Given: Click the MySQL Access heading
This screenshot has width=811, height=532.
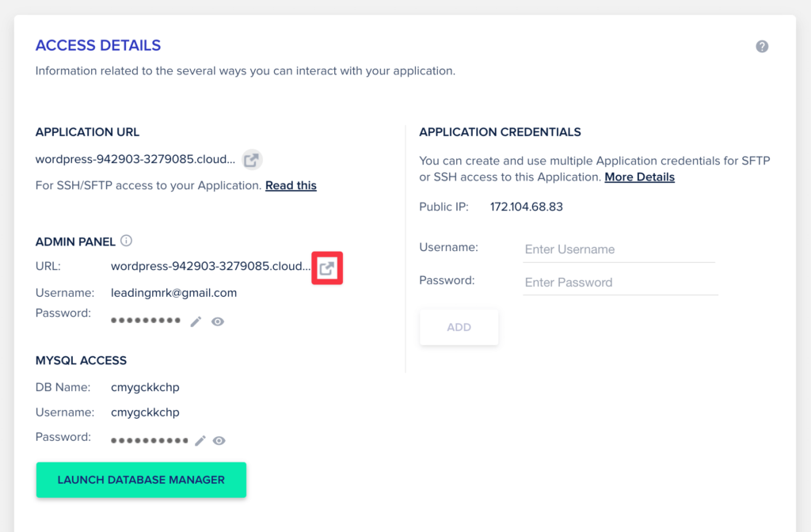Looking at the screenshot, I should (x=82, y=360).
